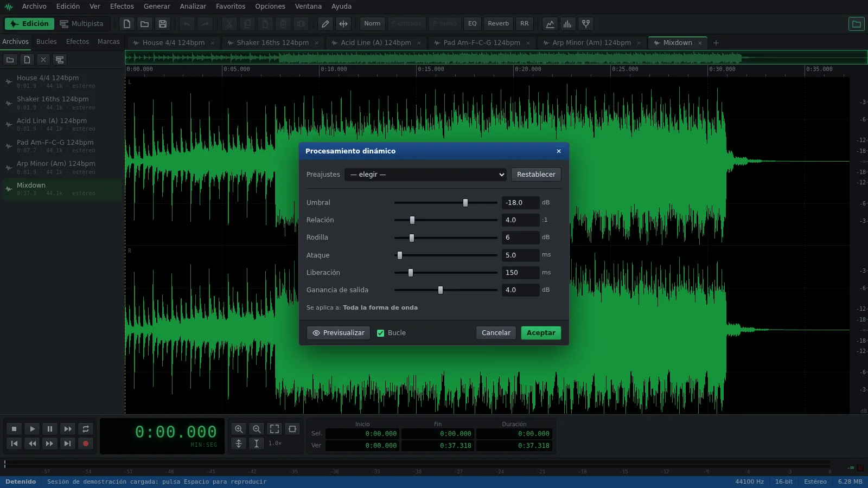Viewport: 868px width, 488px height.
Task: Open the Preajustes dropdown
Action: click(426, 175)
